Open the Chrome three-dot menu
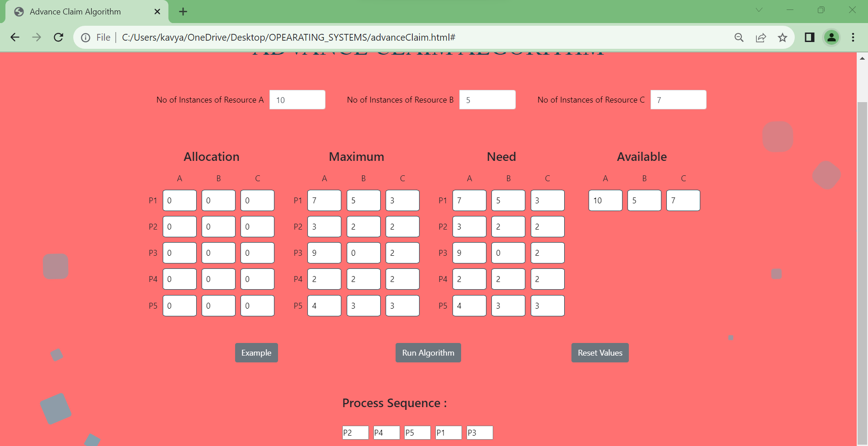Screen dimensions: 868x446 point(854,38)
